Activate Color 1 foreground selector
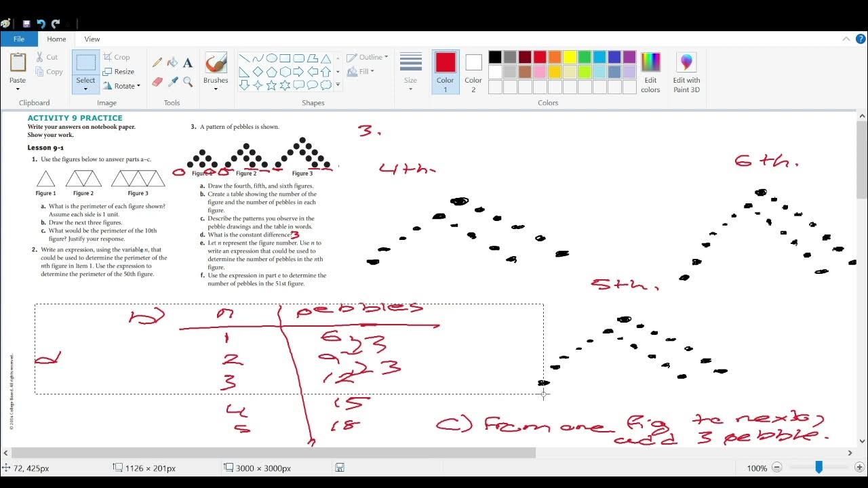The height and width of the screenshot is (488, 868). [x=446, y=72]
